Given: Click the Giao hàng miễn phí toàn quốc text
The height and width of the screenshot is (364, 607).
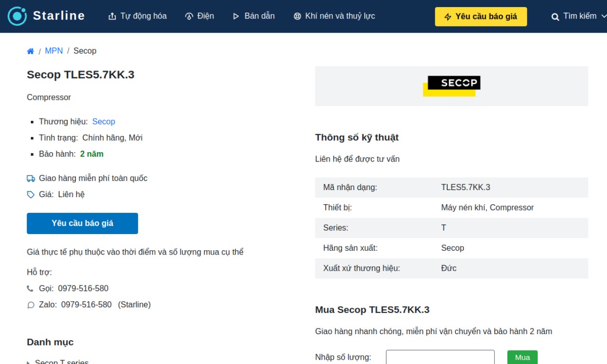Looking at the screenshot, I should [93, 178].
